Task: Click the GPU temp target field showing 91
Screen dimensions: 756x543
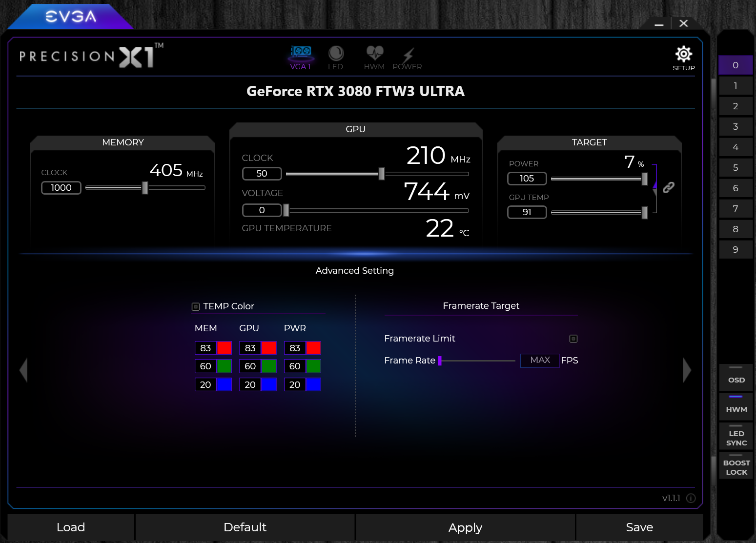Action: click(527, 212)
